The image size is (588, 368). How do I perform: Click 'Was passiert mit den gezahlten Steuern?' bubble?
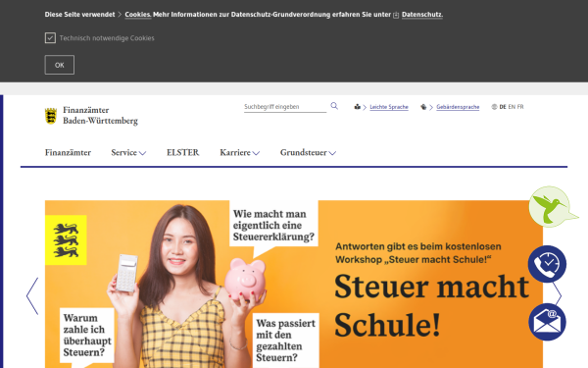point(286,341)
